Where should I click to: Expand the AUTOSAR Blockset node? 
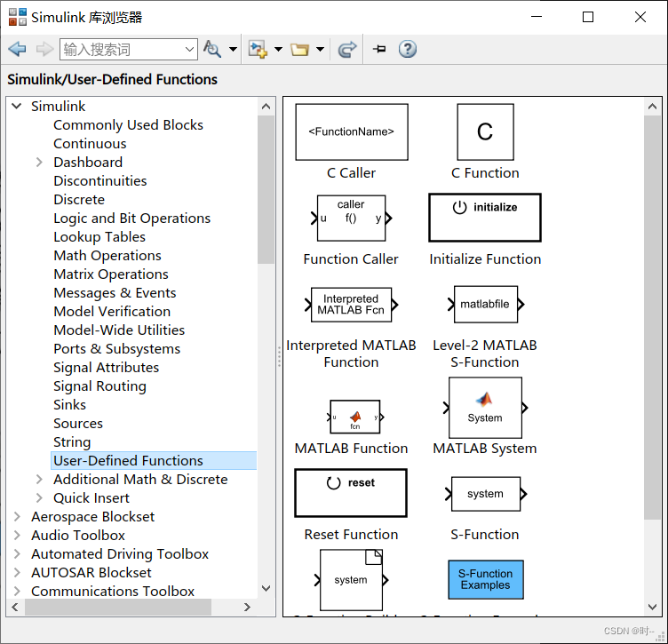click(x=17, y=572)
